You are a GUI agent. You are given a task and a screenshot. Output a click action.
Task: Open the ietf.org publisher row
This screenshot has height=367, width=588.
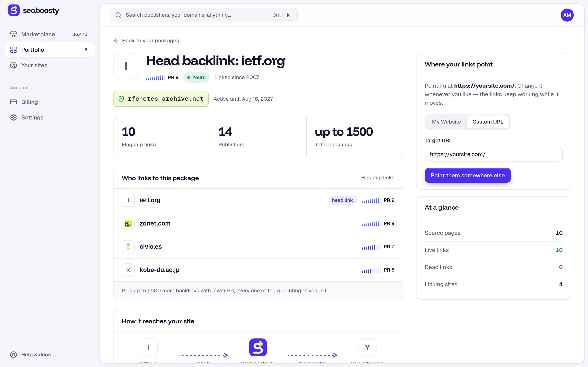click(258, 200)
